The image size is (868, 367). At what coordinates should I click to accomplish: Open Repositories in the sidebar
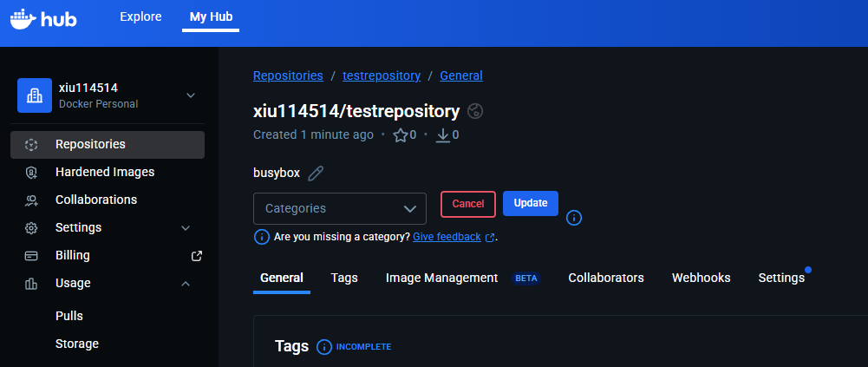pos(108,145)
